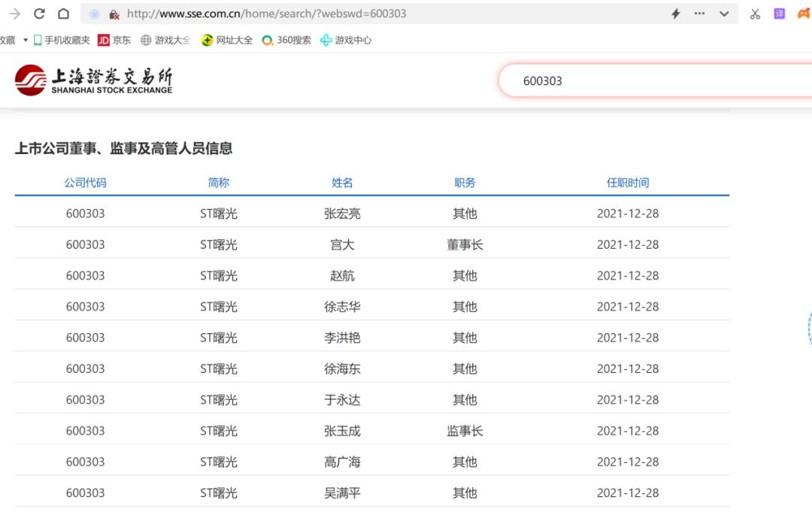
Task: Open the orange game controller extension
Action: pos(804,13)
